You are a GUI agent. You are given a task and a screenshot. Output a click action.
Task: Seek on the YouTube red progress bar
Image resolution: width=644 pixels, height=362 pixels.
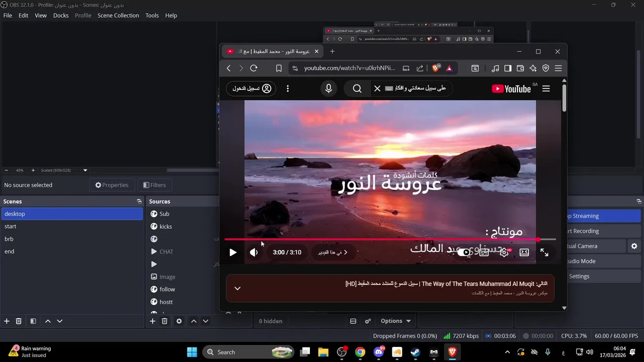click(x=390, y=239)
